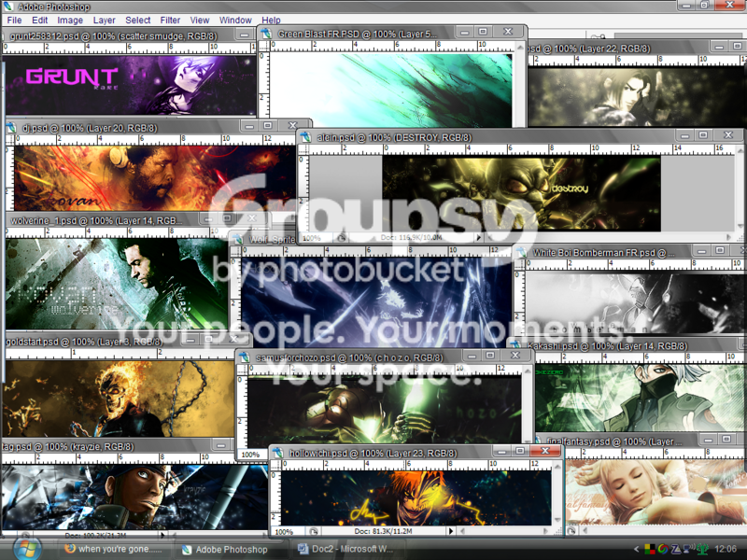The image size is (747, 560).
Task: Open the Filter menu
Action: pyautogui.click(x=170, y=20)
